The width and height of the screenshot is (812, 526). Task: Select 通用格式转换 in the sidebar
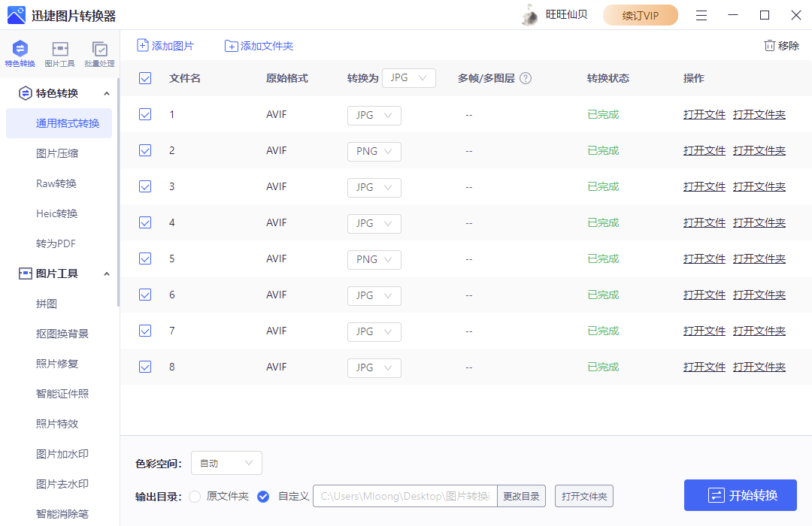[59, 122]
